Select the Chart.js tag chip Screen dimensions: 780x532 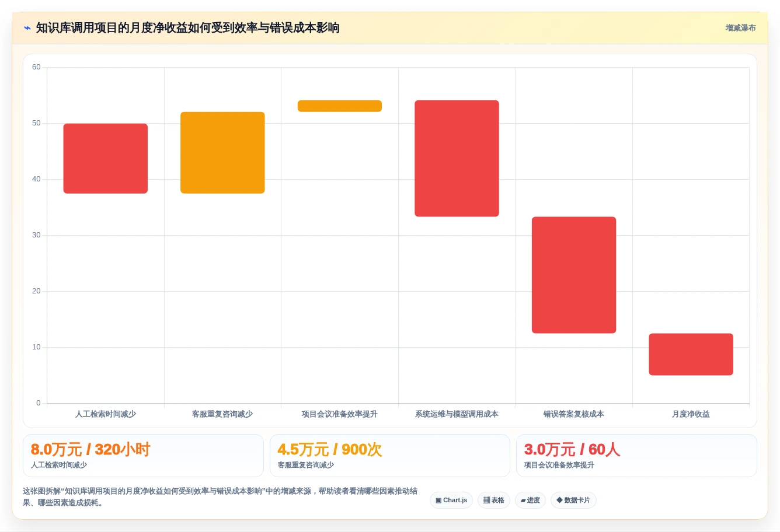451,501
